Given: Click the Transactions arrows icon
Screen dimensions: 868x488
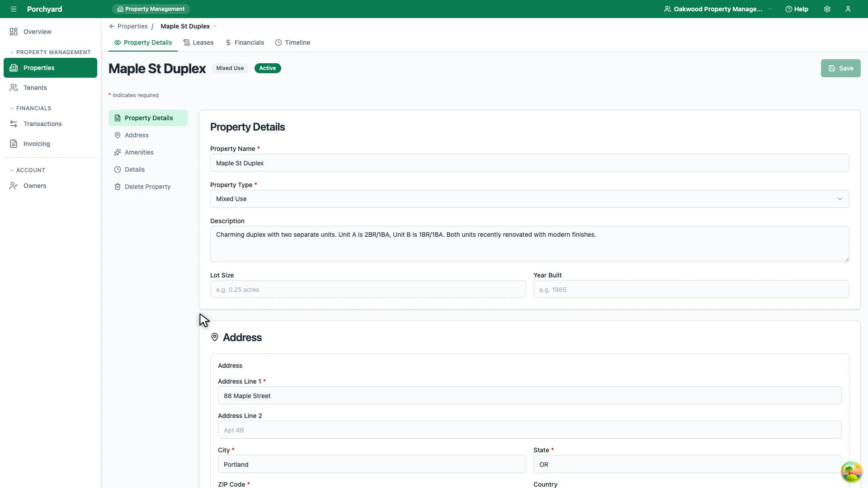Looking at the screenshot, I should pyautogui.click(x=14, y=124).
